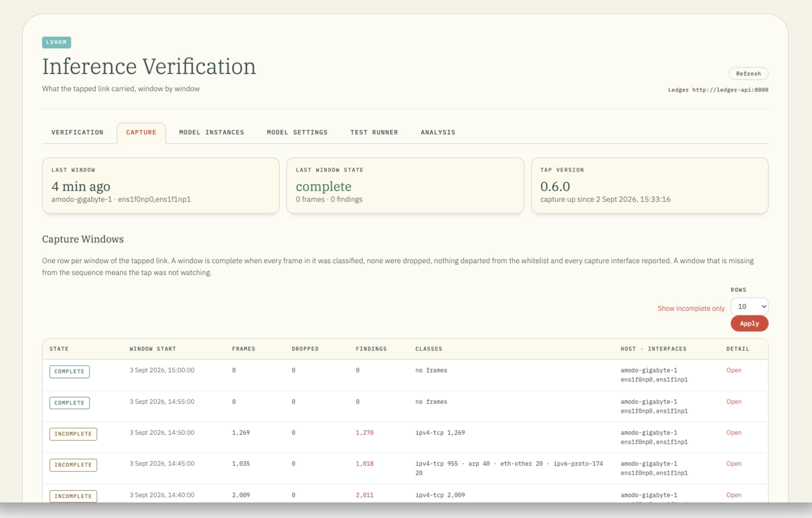Viewport: 812px width, 518px height.
Task: Click 'Capture Windows' section heading
Action: [83, 239]
